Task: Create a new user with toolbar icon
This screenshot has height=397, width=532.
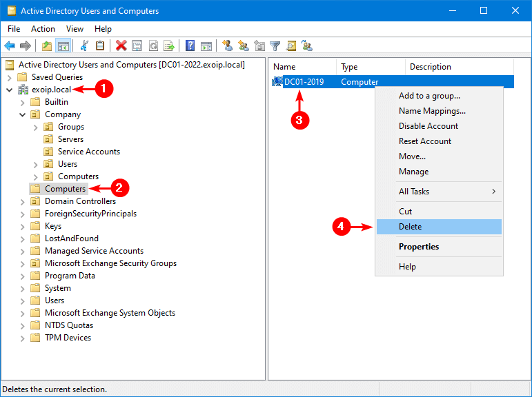Action: click(227, 45)
